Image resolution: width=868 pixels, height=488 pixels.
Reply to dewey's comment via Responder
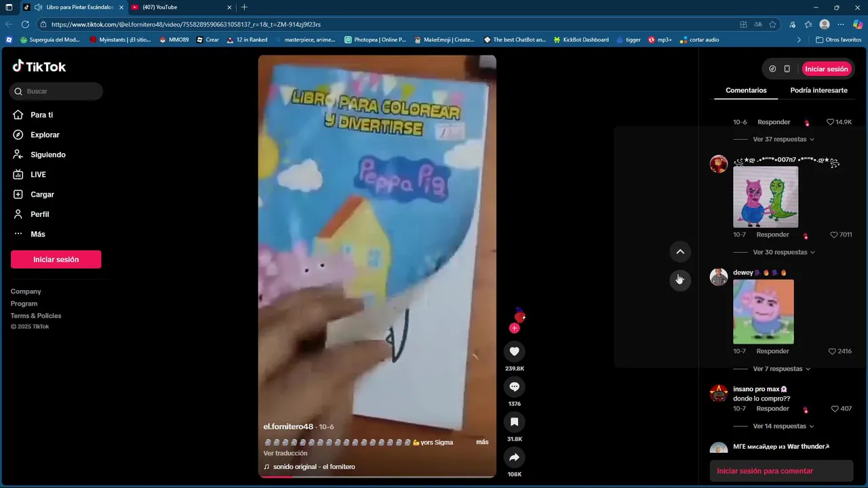(772, 351)
